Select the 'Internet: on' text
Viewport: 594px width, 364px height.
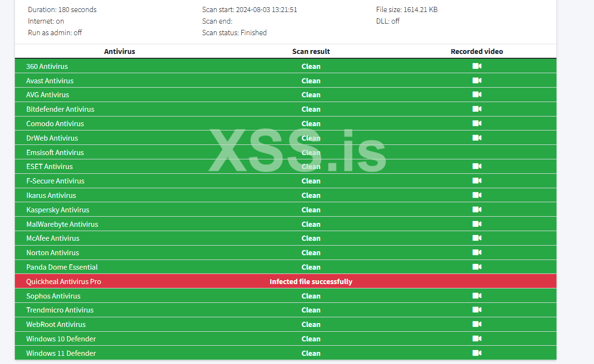point(46,21)
